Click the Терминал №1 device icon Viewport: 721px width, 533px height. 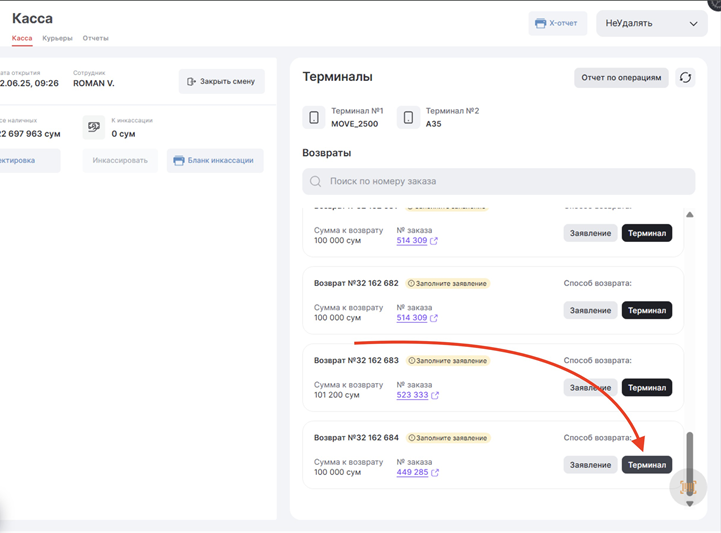pyautogui.click(x=314, y=117)
